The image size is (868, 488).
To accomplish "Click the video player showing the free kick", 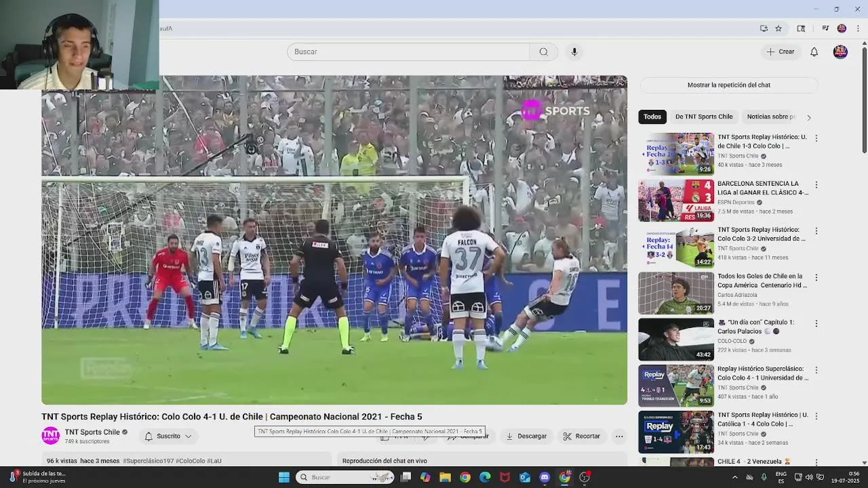I will (x=334, y=240).
